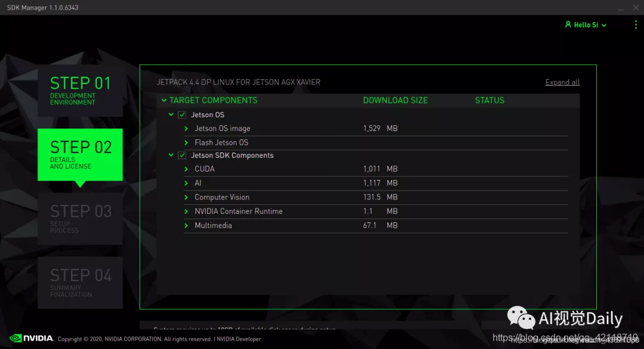Viewport: 644px width, 349px height.
Task: Expand the Multimedia component row
Action: pyautogui.click(x=186, y=225)
